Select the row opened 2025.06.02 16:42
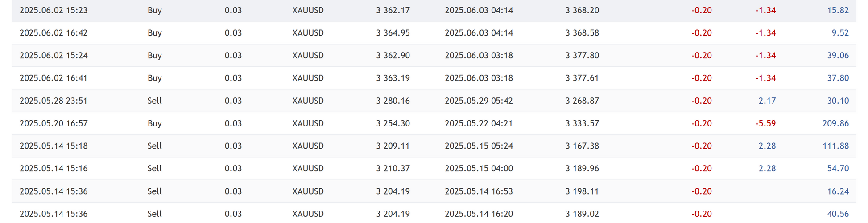868x223 pixels. click(x=54, y=33)
